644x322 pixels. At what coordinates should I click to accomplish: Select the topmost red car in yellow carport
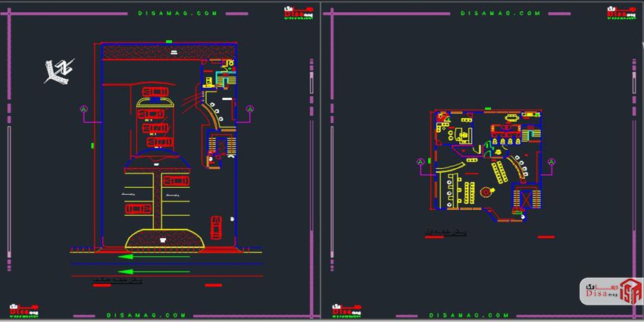click(156, 93)
